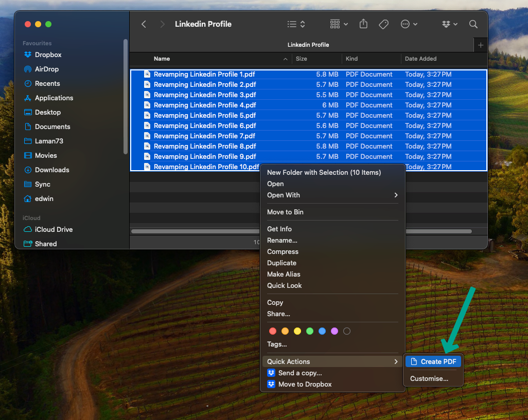
Task: Open Shared in the sidebar
Action: tap(45, 244)
